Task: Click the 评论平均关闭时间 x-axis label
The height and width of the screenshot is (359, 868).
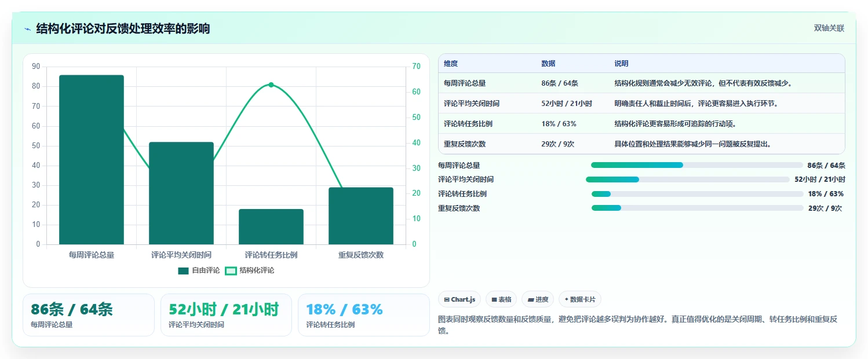Action: [181, 255]
